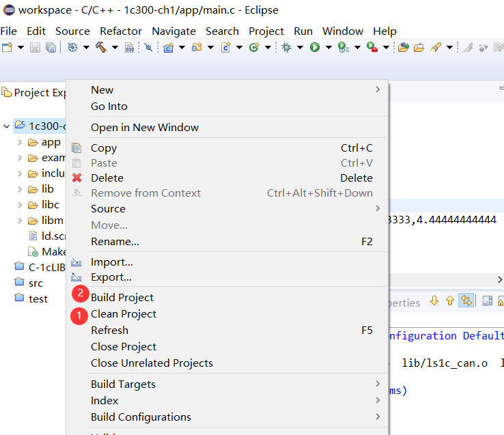
Task: Open the File menu
Action: pyautogui.click(x=9, y=31)
